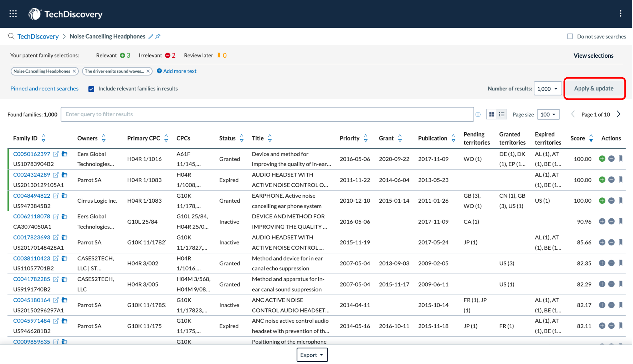Viewport: 633px width, 364px height.
Task: Mark family C0045180164 as irrelevant
Action: [x=611, y=305]
